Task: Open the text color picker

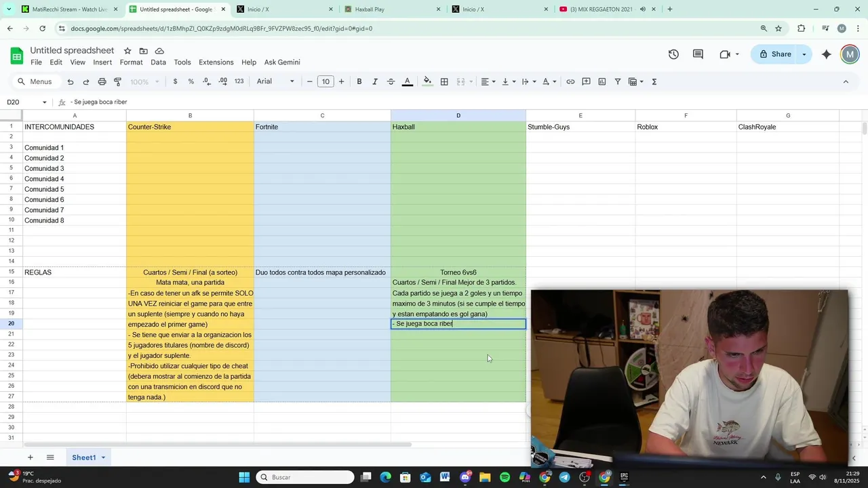Action: point(408,81)
